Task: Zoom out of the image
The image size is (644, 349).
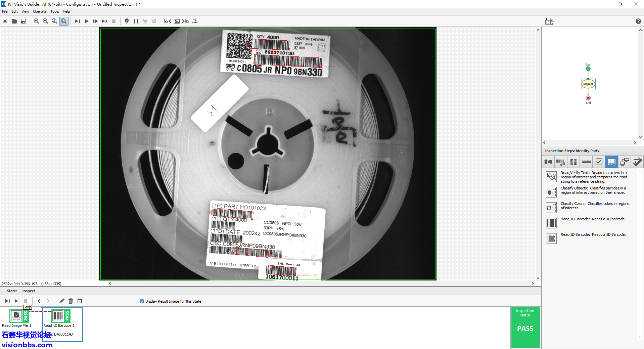Action: (x=45, y=21)
